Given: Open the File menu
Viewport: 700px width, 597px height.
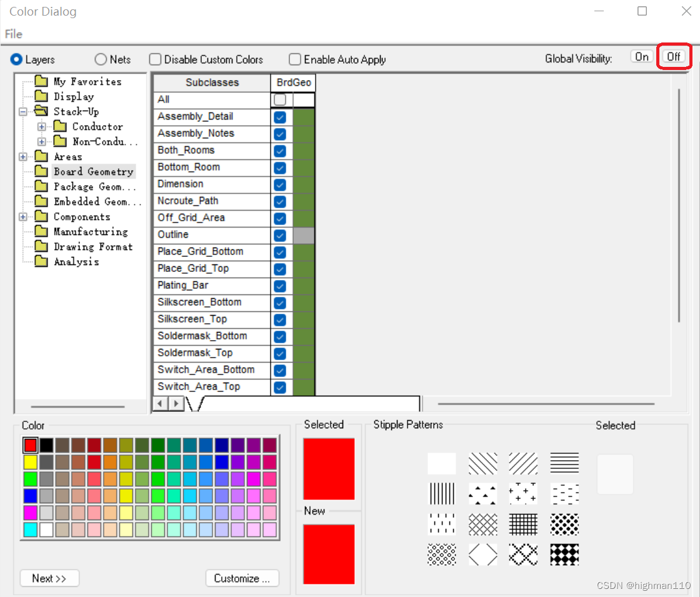Looking at the screenshot, I should (13, 34).
